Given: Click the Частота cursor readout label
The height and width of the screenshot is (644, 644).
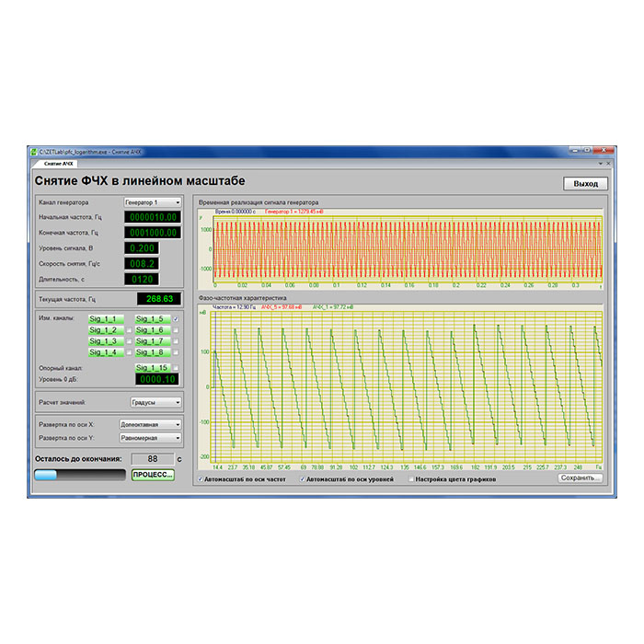Looking at the screenshot, I should (234, 307).
